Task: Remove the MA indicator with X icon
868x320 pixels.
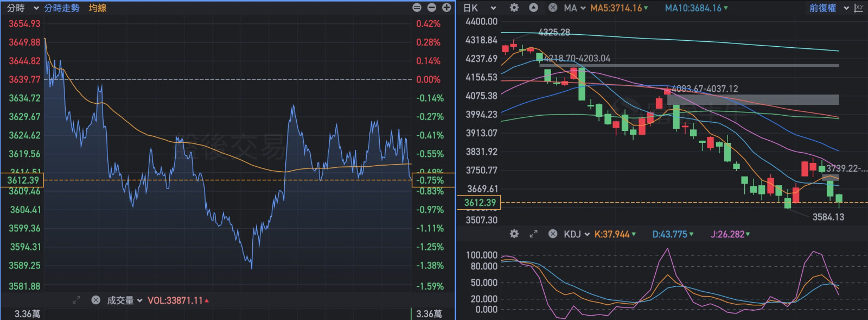Action: [x=553, y=8]
